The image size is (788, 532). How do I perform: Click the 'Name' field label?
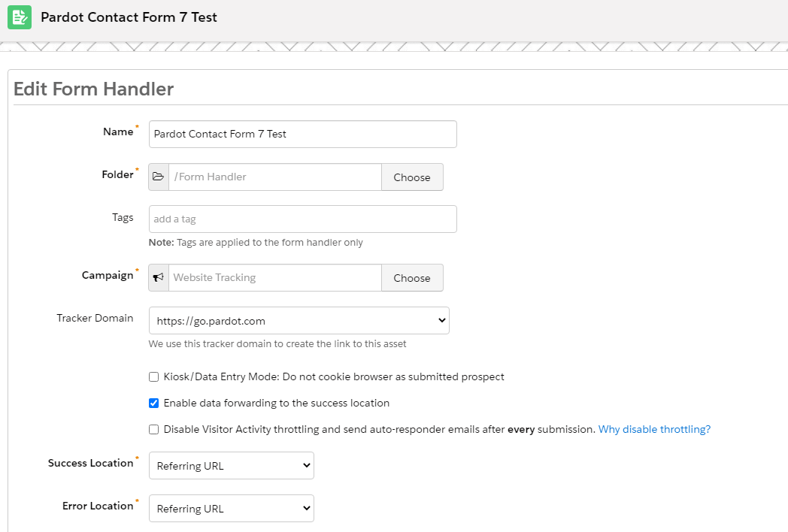(118, 131)
